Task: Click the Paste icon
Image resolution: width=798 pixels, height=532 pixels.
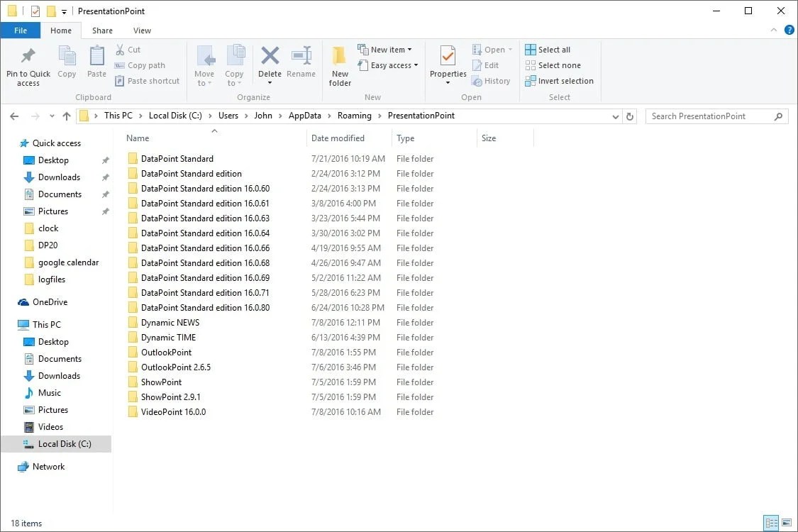Action: [96, 61]
